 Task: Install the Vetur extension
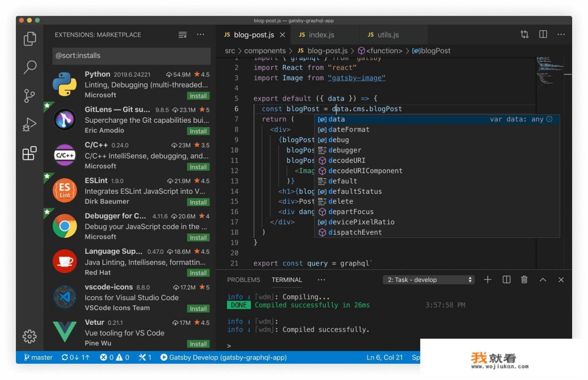(x=198, y=344)
